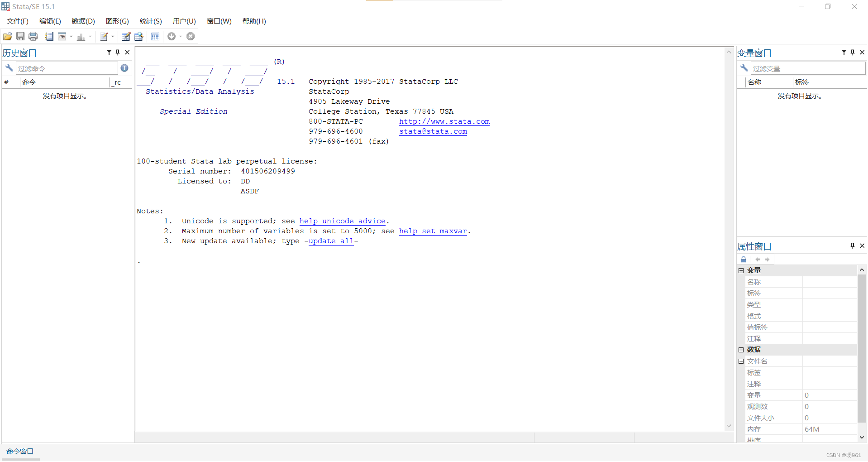Click the 属性窗口 scrollbar up arrow
The image size is (868, 462).
tap(862, 270)
